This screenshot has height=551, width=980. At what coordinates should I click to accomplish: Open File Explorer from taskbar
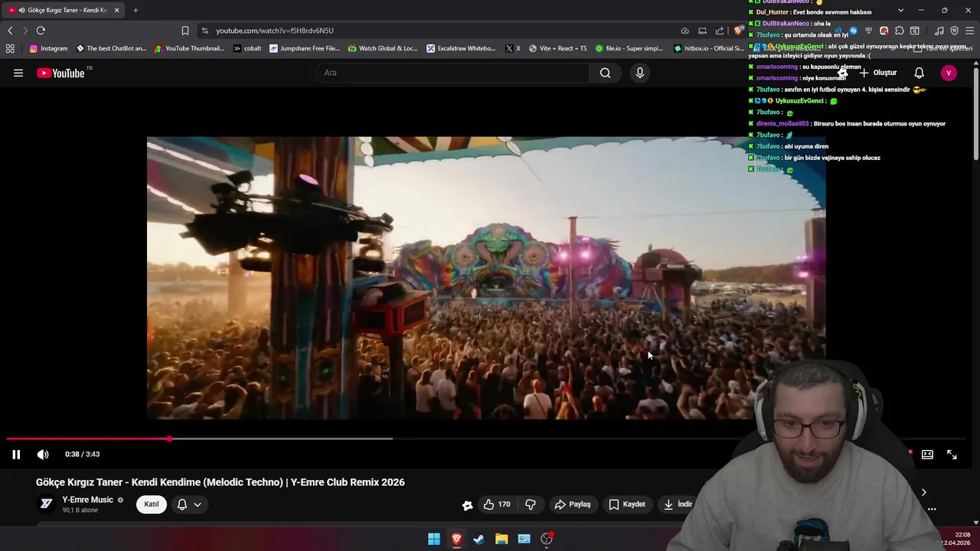(501, 539)
